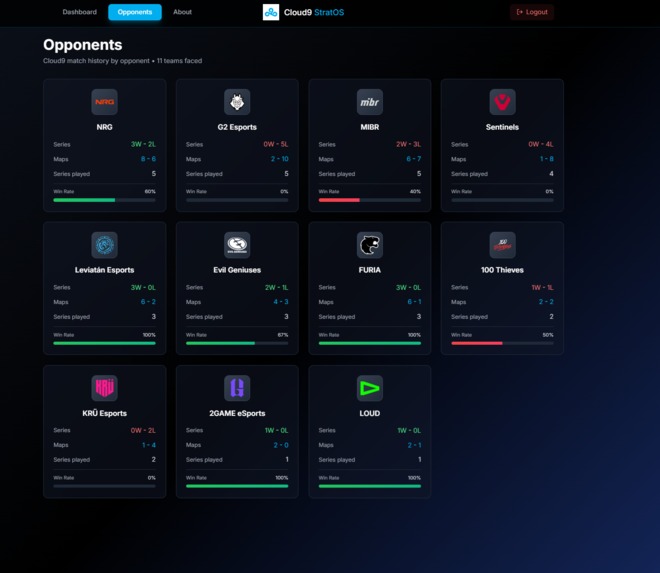
Task: Click FURIA maps score 6 - 1
Action: (x=414, y=301)
